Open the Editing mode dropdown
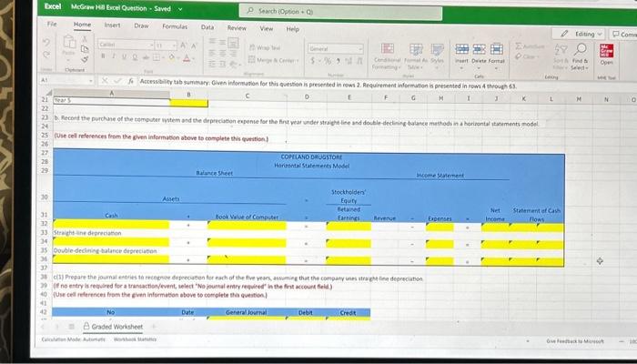Viewport: 637px width, 364px height. (579, 34)
